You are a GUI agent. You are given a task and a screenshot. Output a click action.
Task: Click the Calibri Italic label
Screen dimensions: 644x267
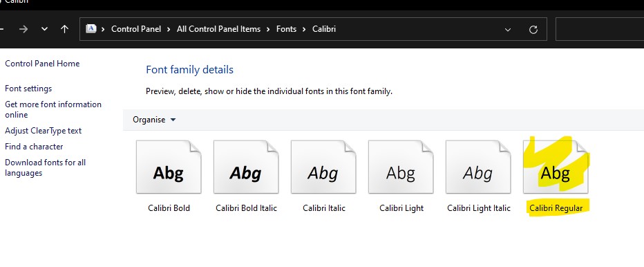click(x=324, y=208)
